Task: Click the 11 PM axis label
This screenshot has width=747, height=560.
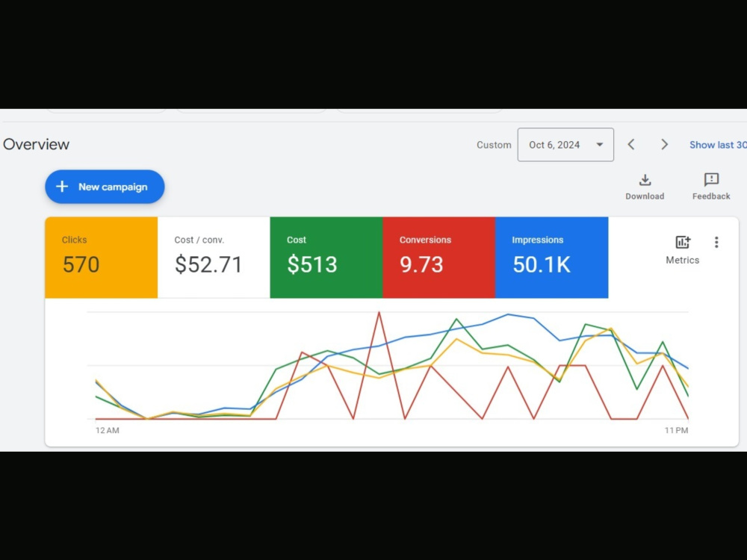Action: coord(677,430)
